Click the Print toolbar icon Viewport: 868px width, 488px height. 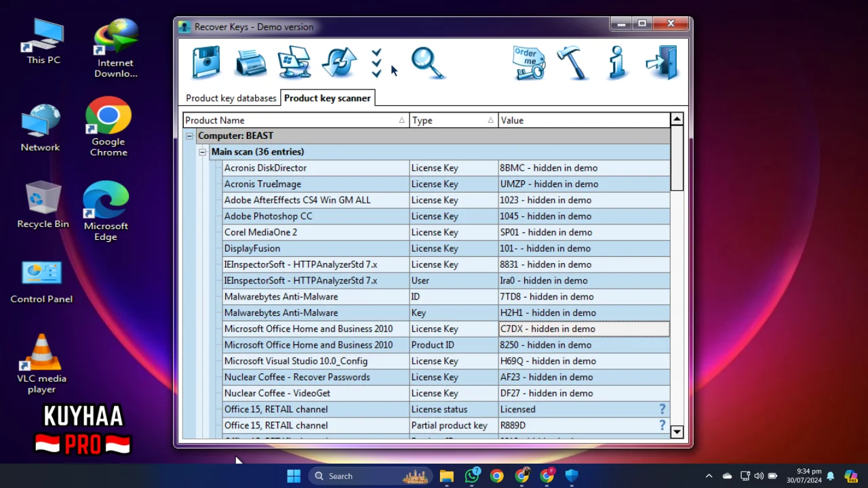250,64
